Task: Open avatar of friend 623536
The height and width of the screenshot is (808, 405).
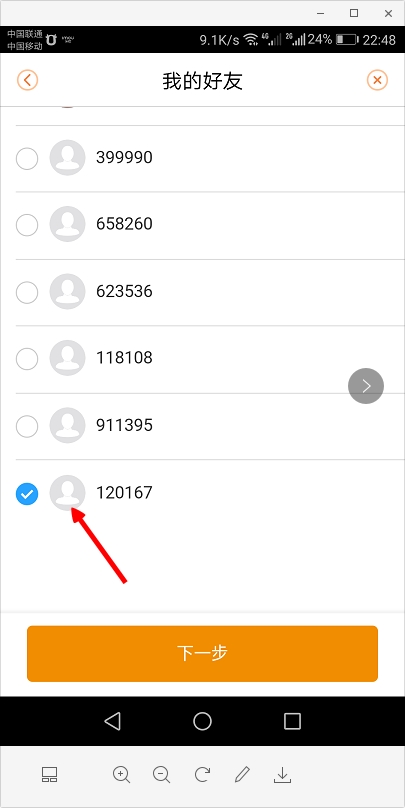Action: [x=68, y=291]
